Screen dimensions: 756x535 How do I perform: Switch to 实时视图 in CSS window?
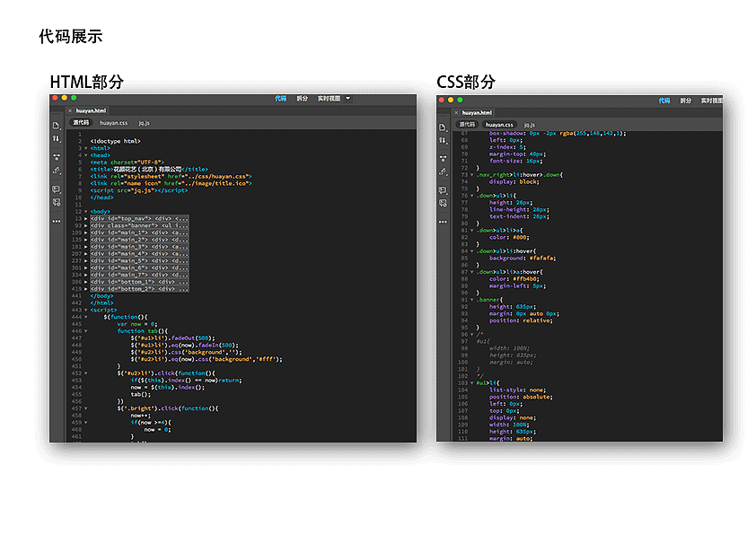pyautogui.click(x=712, y=101)
